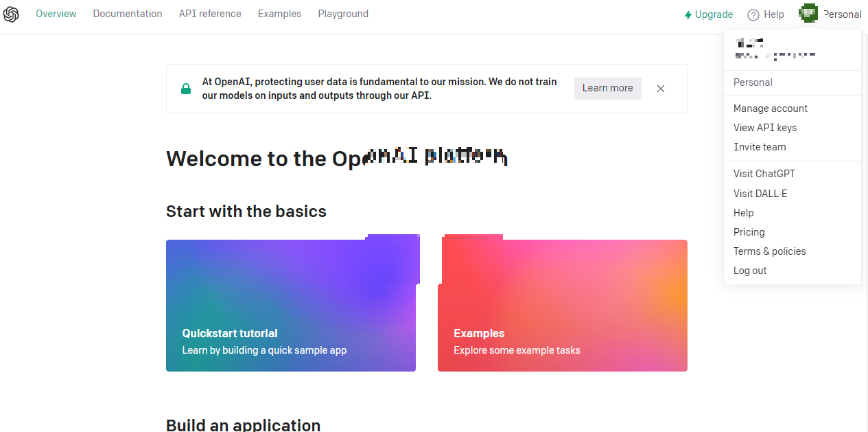
Task: Open the Quickstart tutorial card
Action: [x=291, y=306]
